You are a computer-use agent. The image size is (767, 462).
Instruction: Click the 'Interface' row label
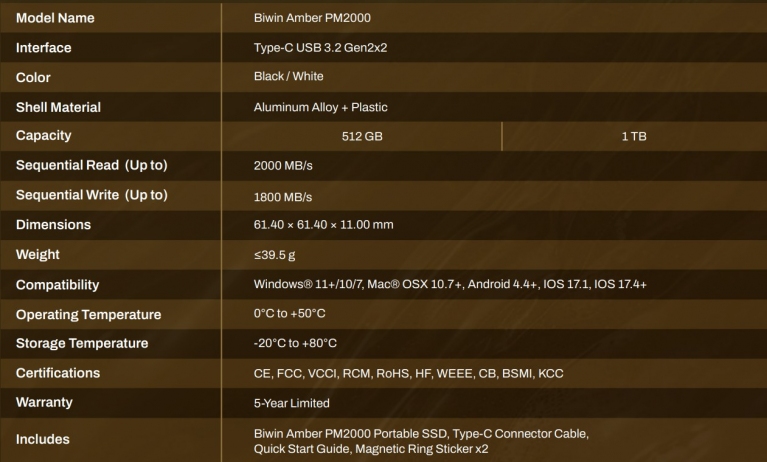click(x=44, y=48)
